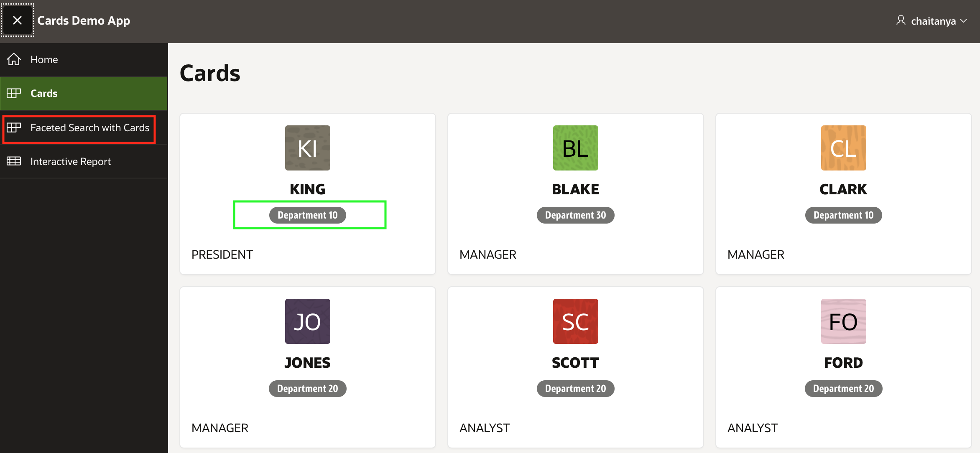Viewport: 980px width, 453px height.
Task: Select the FORD employee card name
Action: 843,363
